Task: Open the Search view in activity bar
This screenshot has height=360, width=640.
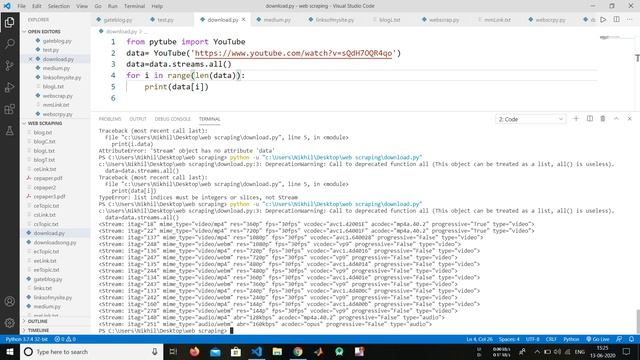Action: click(x=9, y=43)
